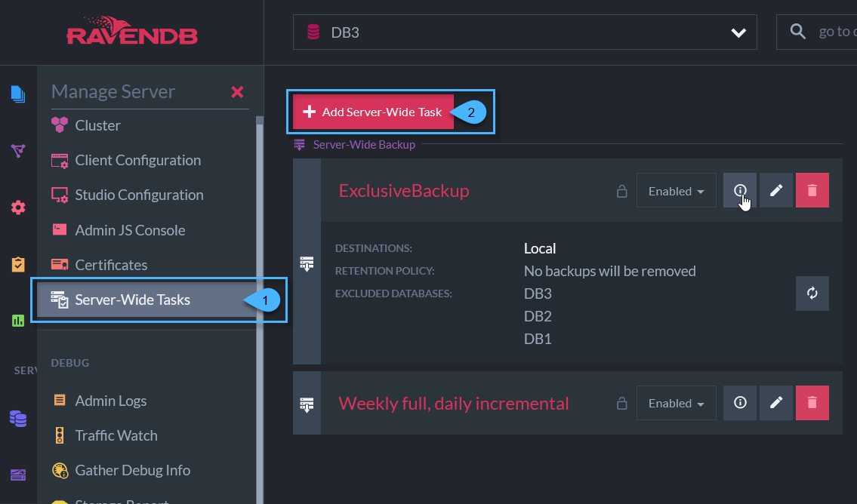Click excluded database DB3 entry

(538, 293)
